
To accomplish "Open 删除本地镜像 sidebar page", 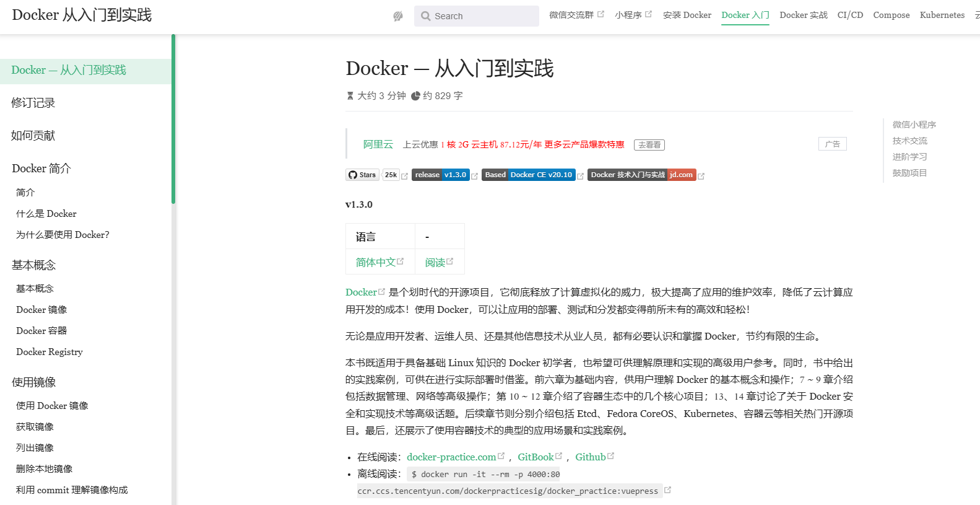I will click(x=45, y=469).
